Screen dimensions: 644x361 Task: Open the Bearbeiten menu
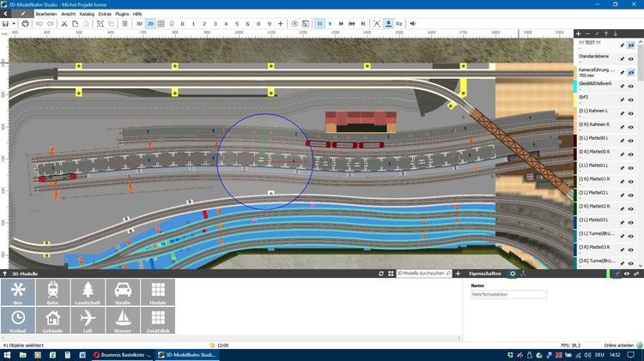pos(46,14)
